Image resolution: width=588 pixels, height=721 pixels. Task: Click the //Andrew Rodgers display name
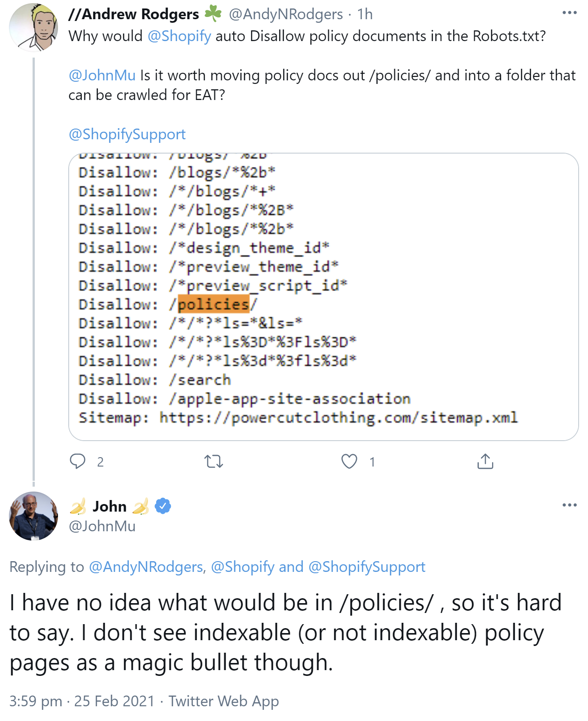(134, 14)
